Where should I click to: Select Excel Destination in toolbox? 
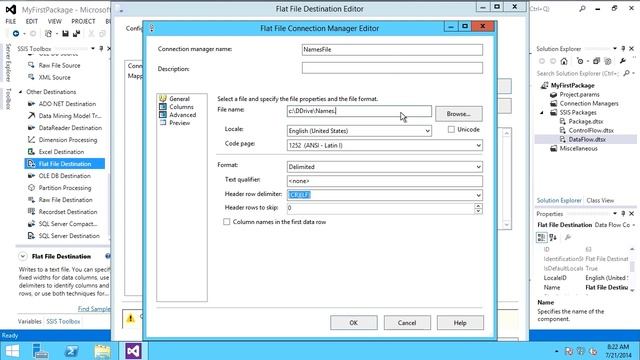61,151
